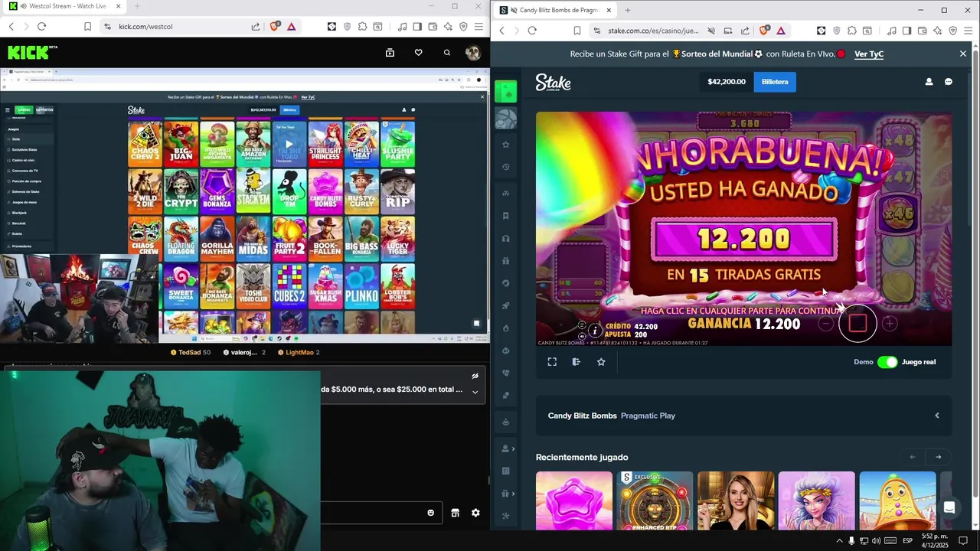Collapse Candy Blitz Bombs info panel

pyautogui.click(x=937, y=416)
